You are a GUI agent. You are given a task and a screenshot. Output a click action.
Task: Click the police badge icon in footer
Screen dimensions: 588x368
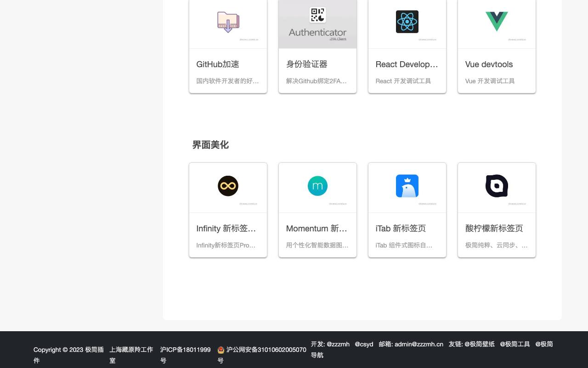tap(221, 350)
